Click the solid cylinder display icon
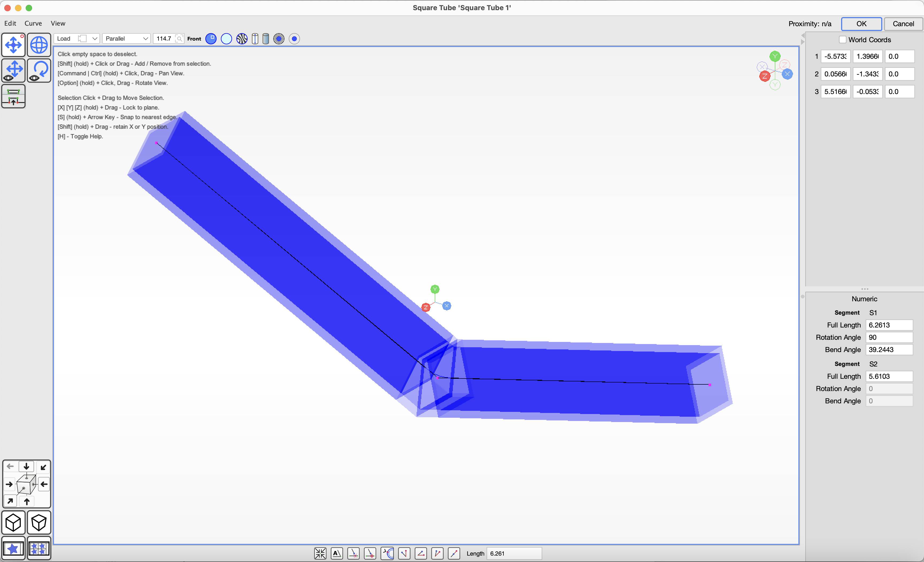The image size is (924, 562). pyautogui.click(x=265, y=38)
